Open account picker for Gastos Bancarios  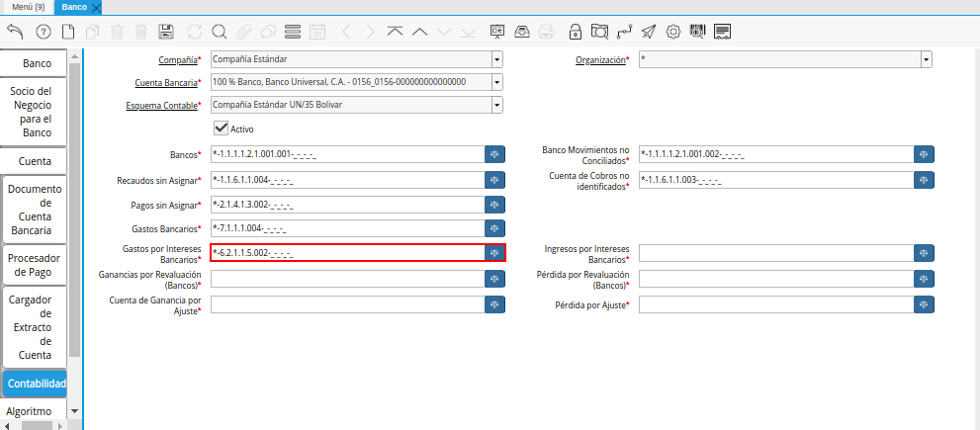click(494, 228)
